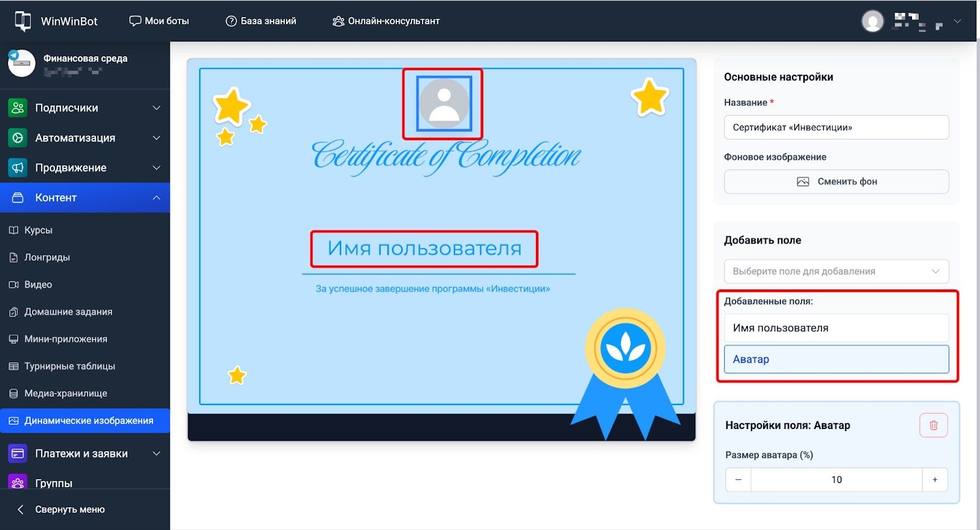
Task: Expand the Автоматизация menu section
Action: pyautogui.click(x=85, y=138)
